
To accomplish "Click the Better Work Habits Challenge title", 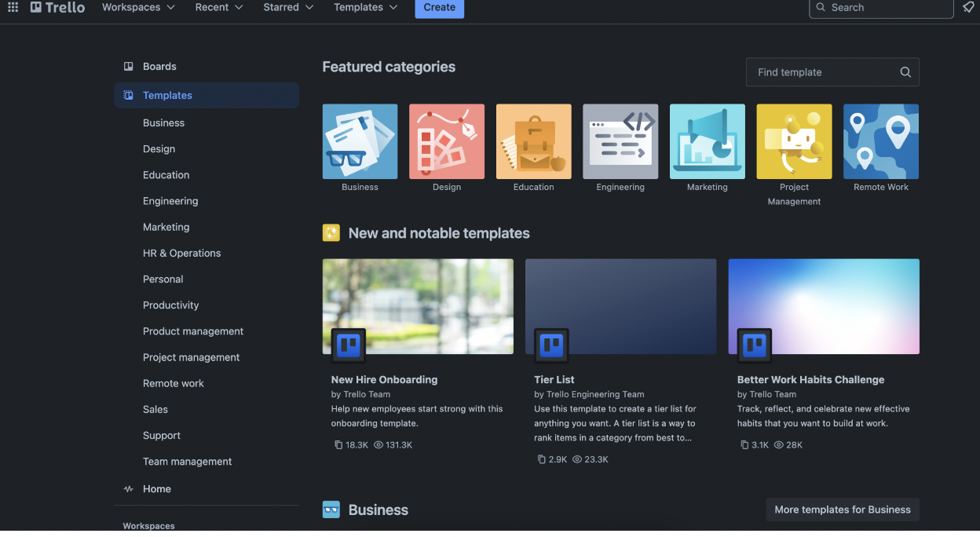I will 810,379.
